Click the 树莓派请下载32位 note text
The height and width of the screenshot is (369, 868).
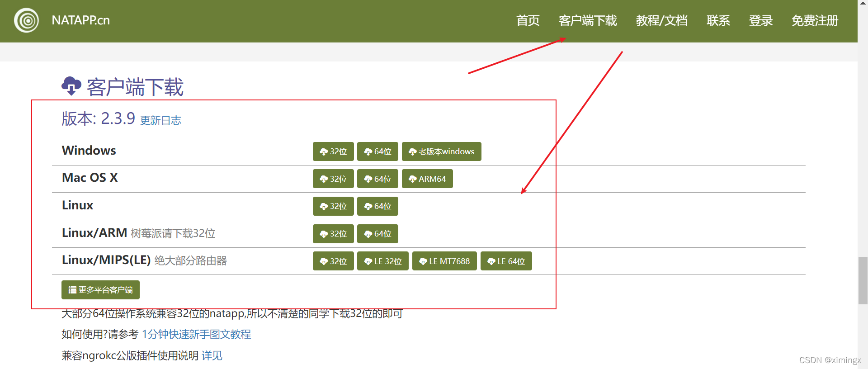click(x=173, y=233)
